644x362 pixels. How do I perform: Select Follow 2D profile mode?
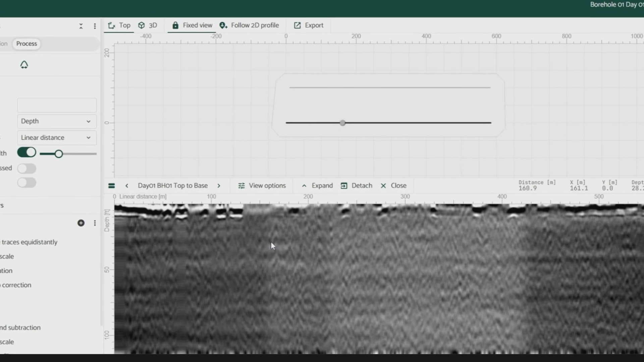pyautogui.click(x=249, y=25)
